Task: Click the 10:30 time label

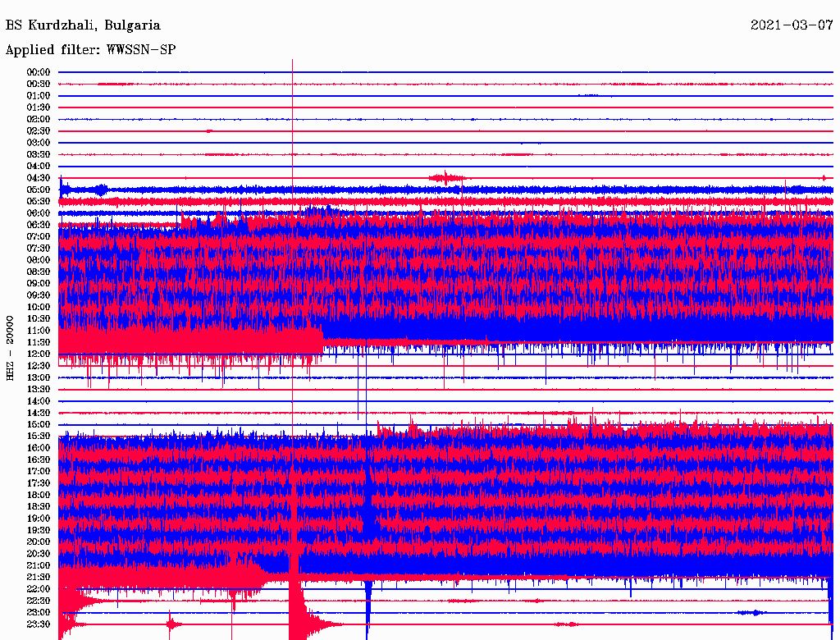Action: click(39, 318)
